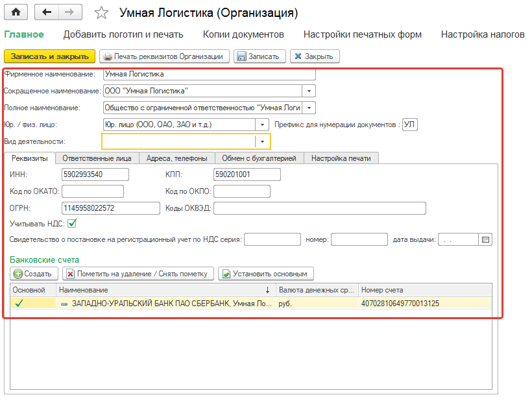
Task: Click the Номер счета column header
Action: click(x=425, y=290)
